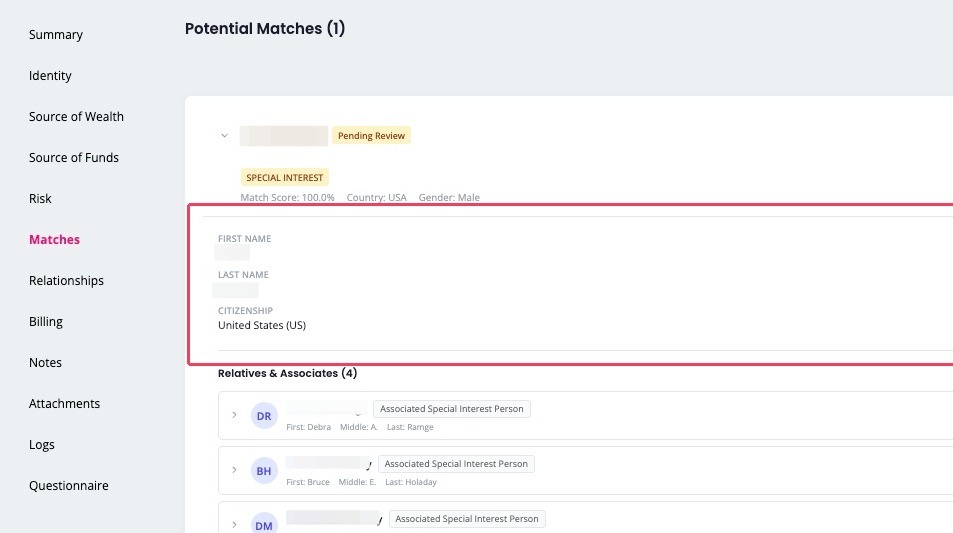Click the SPECIAL INTEREST tag
The height and width of the screenshot is (533, 953).
(x=284, y=177)
